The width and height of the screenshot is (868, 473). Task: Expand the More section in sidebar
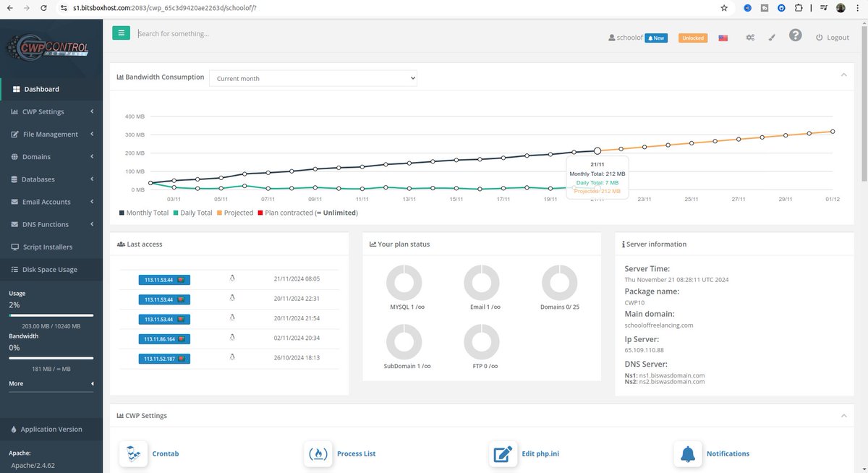(51, 383)
